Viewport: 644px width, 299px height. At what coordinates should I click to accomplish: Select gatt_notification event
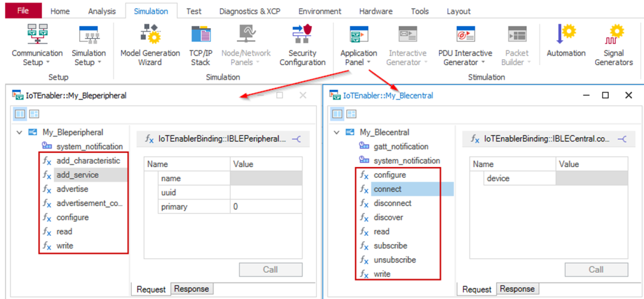pyautogui.click(x=401, y=146)
